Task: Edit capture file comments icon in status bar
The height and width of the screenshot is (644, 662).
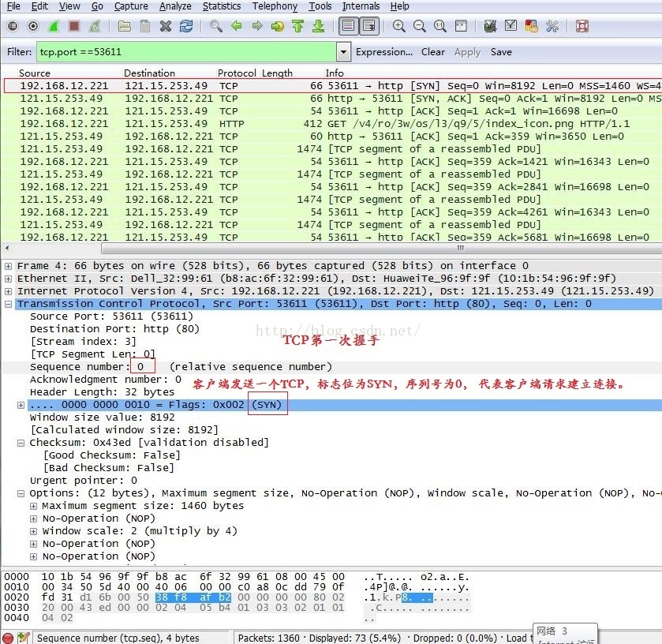Action: [23, 638]
